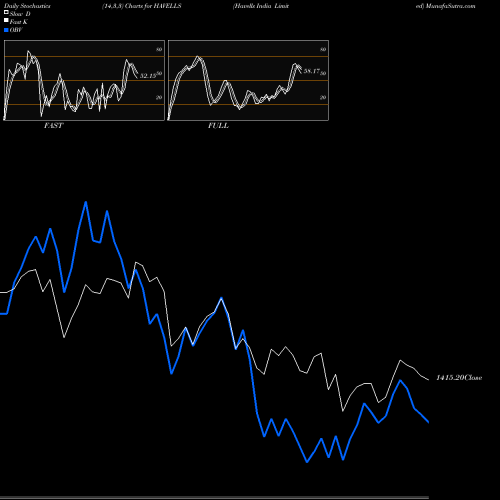
Task: Click the blue OBV legend swatch
Action: (6, 30)
